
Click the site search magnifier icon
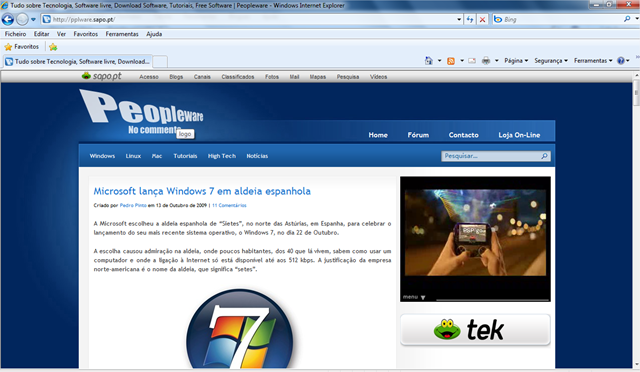pos(544,156)
